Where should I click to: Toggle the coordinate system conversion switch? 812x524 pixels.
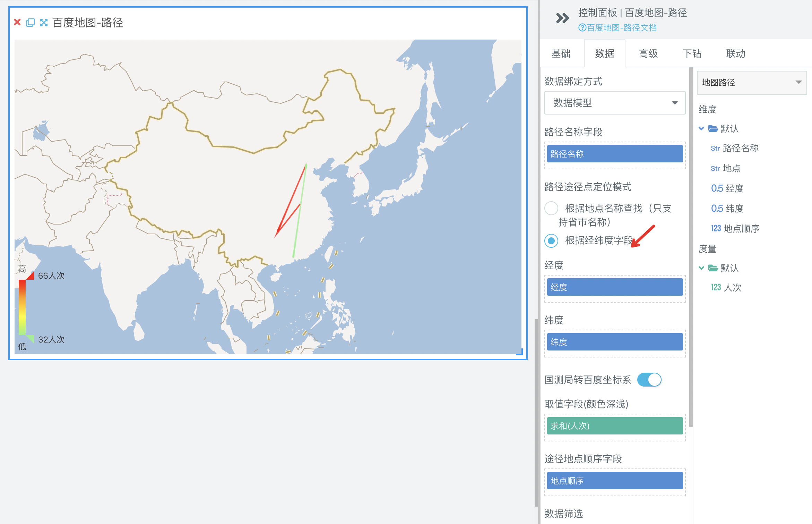[x=649, y=380]
